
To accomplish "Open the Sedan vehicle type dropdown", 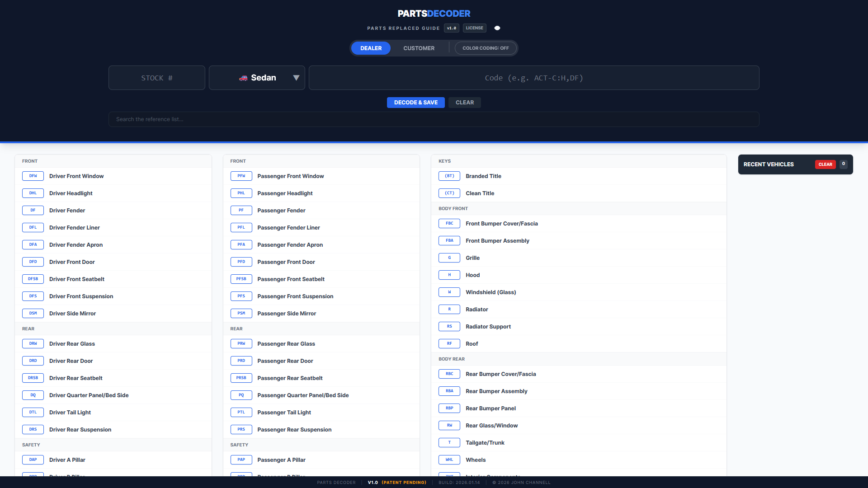I will point(296,77).
